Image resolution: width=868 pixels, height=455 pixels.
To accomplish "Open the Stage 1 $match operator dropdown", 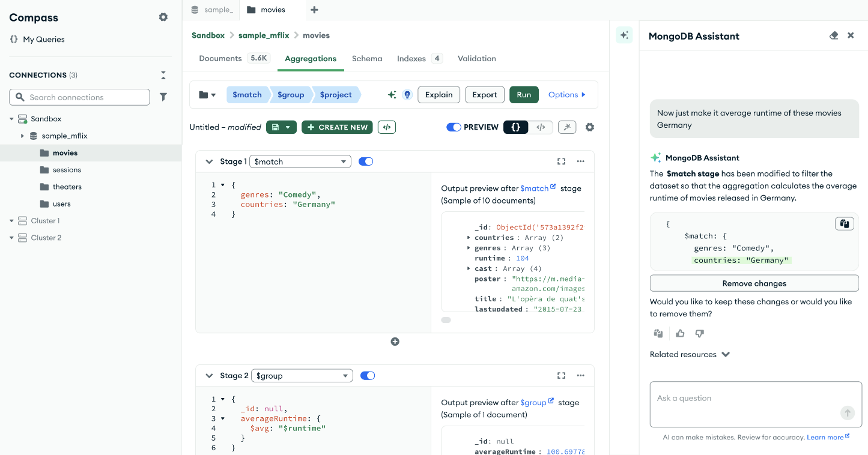I will pyautogui.click(x=300, y=161).
